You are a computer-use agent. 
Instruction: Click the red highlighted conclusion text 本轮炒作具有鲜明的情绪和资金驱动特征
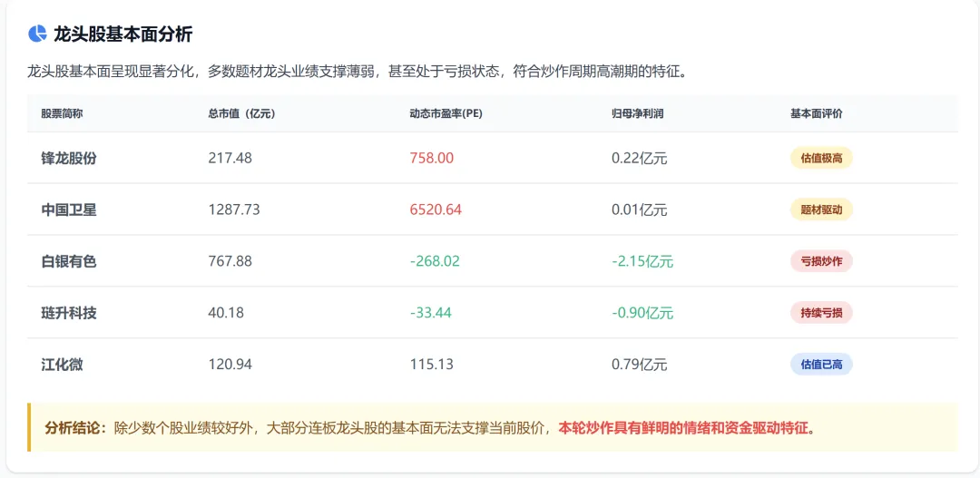click(x=683, y=429)
